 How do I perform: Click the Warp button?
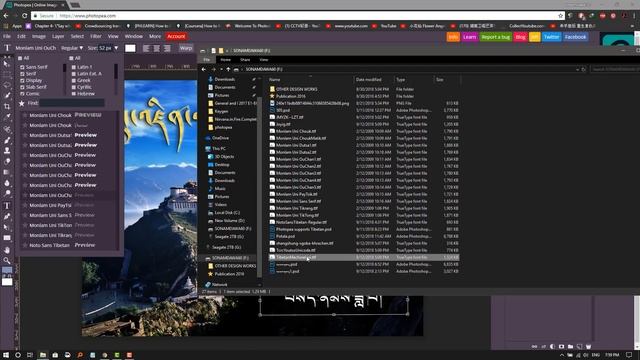point(186,48)
